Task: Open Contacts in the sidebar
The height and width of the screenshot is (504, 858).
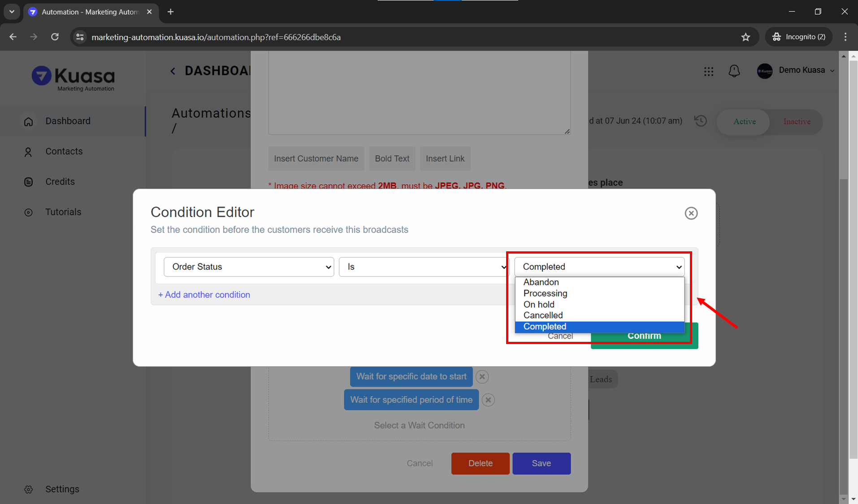Action: click(x=64, y=151)
